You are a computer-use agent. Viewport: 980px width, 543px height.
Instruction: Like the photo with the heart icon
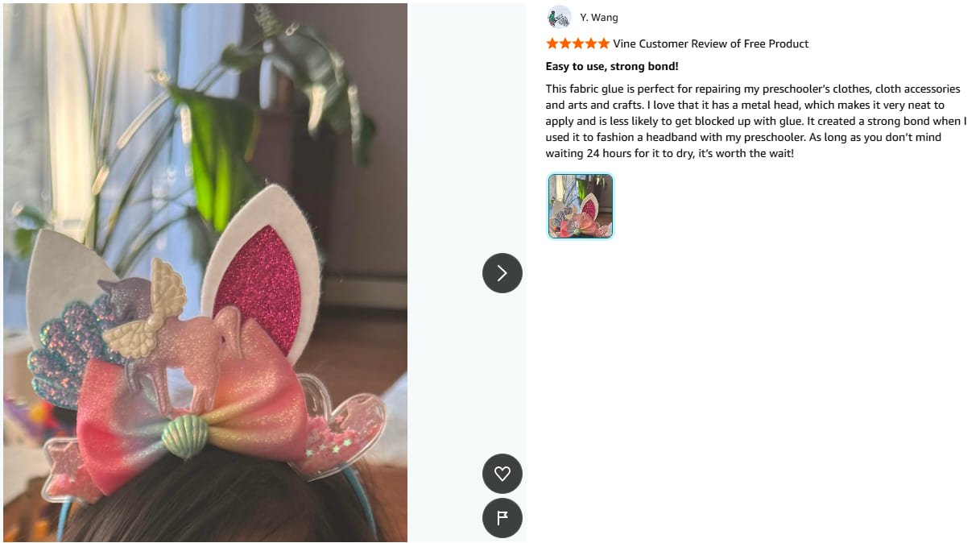point(502,474)
